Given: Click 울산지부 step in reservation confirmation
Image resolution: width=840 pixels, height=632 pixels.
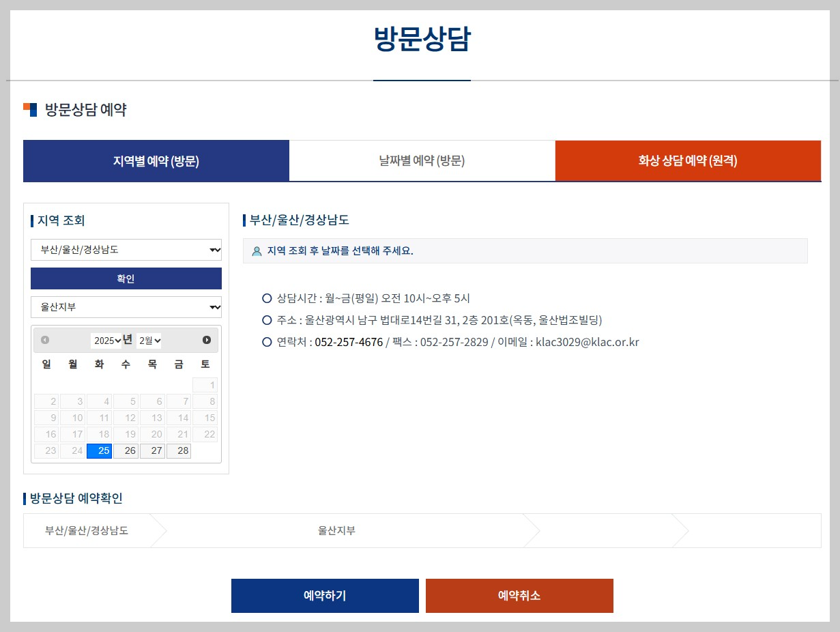Looking at the screenshot, I should 336,530.
